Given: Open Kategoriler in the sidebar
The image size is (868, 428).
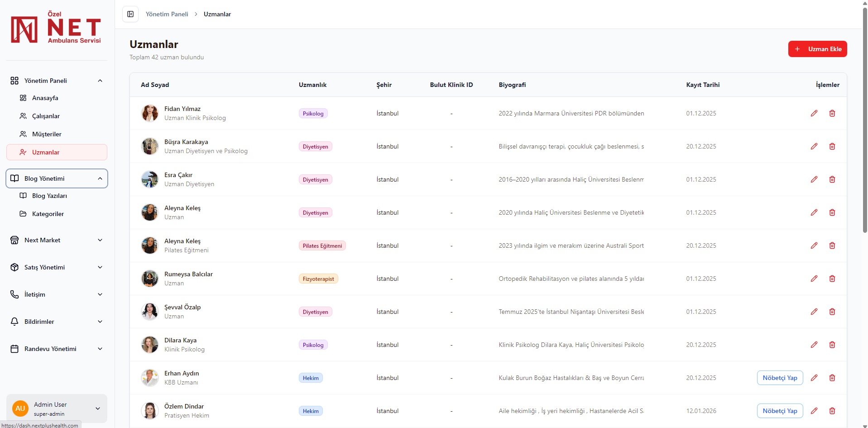Looking at the screenshot, I should (48, 214).
